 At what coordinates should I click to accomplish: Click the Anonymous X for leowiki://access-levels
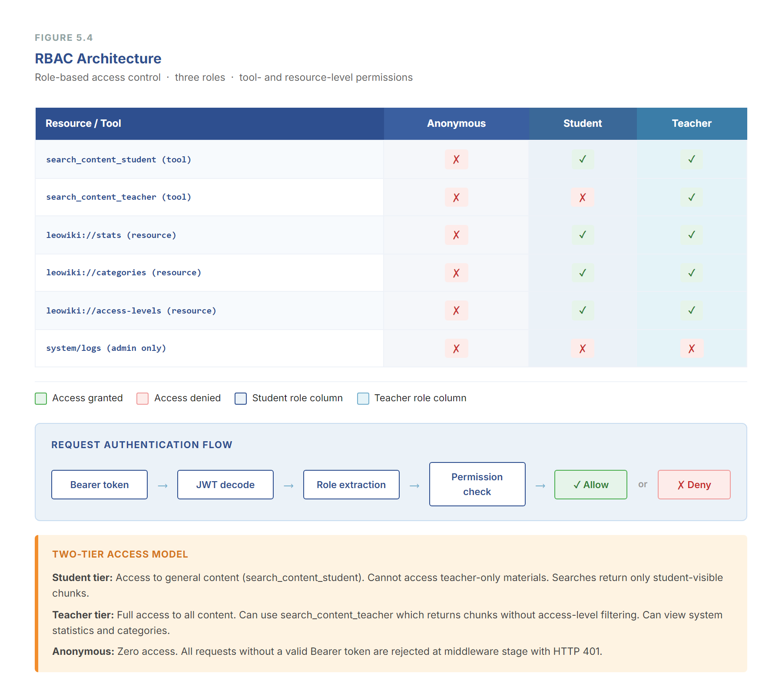point(456,310)
